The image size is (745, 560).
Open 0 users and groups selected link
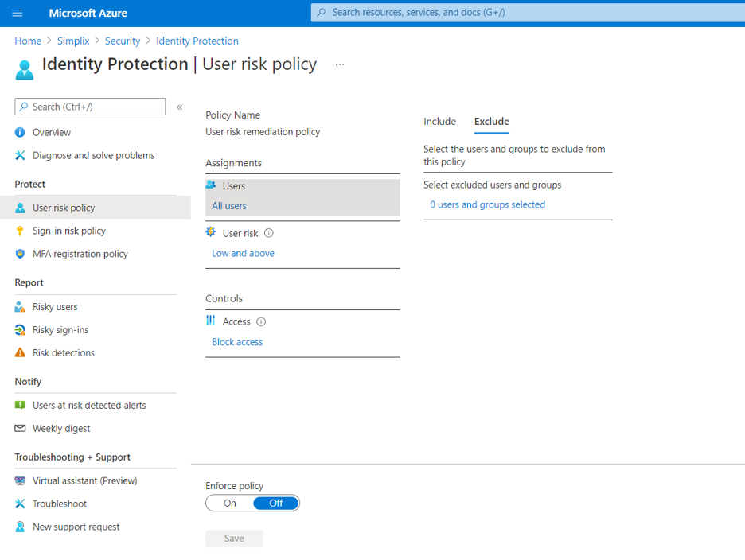point(487,204)
